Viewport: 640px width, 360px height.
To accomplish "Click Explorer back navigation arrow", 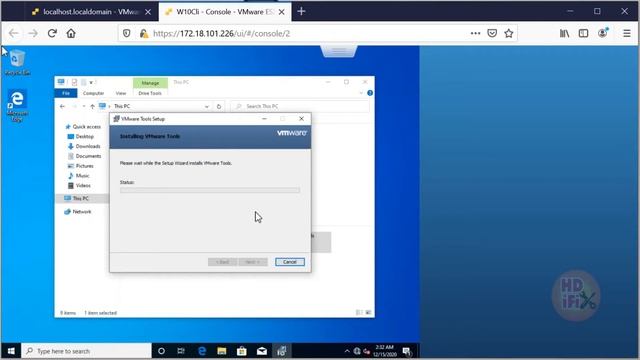I will (62, 106).
